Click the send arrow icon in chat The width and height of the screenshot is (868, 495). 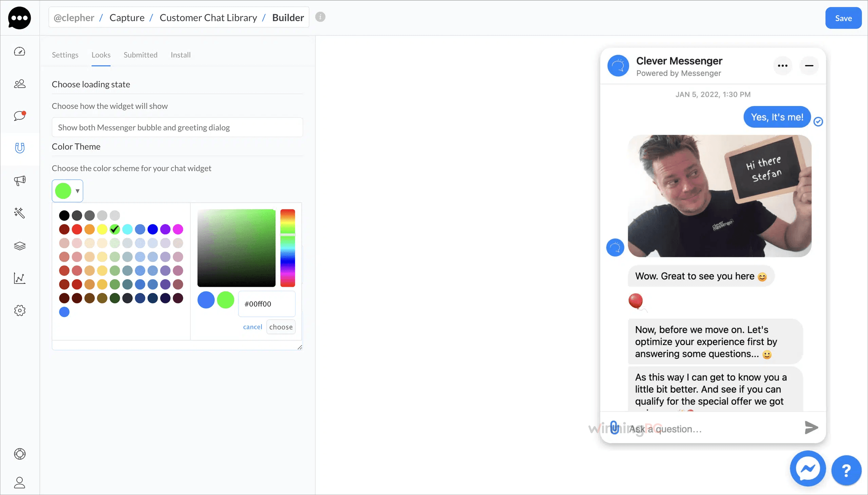pyautogui.click(x=811, y=427)
